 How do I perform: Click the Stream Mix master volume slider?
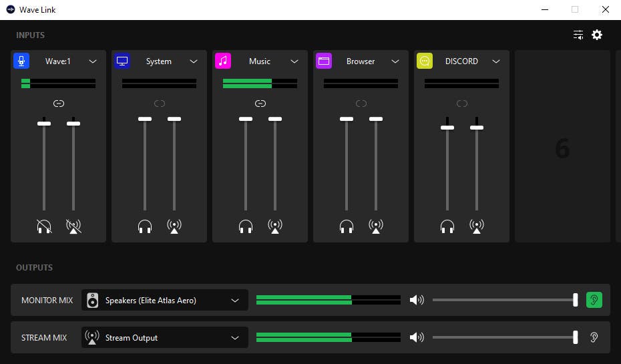pos(505,337)
